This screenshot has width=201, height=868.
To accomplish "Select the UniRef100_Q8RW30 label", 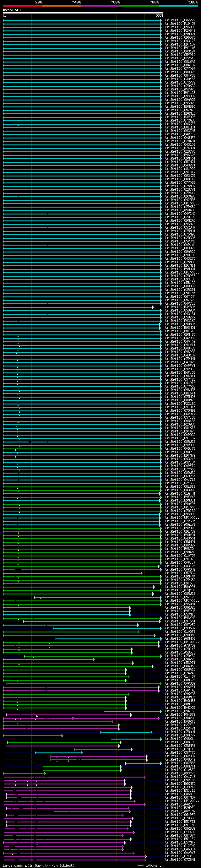I will click(180, 473).
